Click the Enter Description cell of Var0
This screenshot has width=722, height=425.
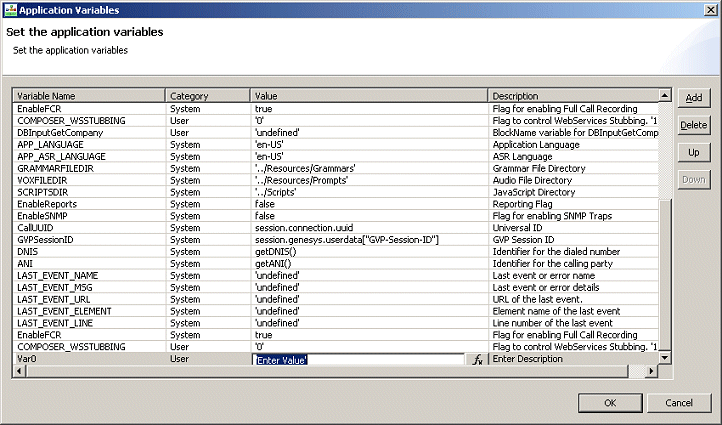click(570, 359)
